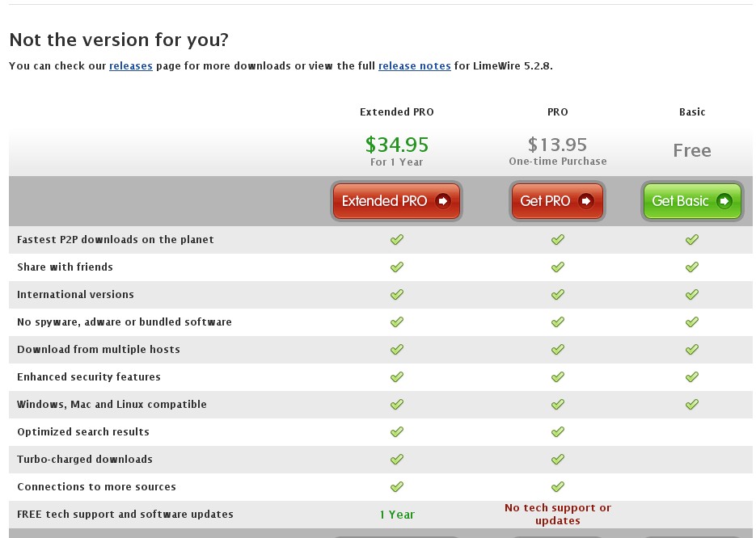Click the 'For 1 Year' text
This screenshot has width=756, height=538.
click(x=397, y=162)
